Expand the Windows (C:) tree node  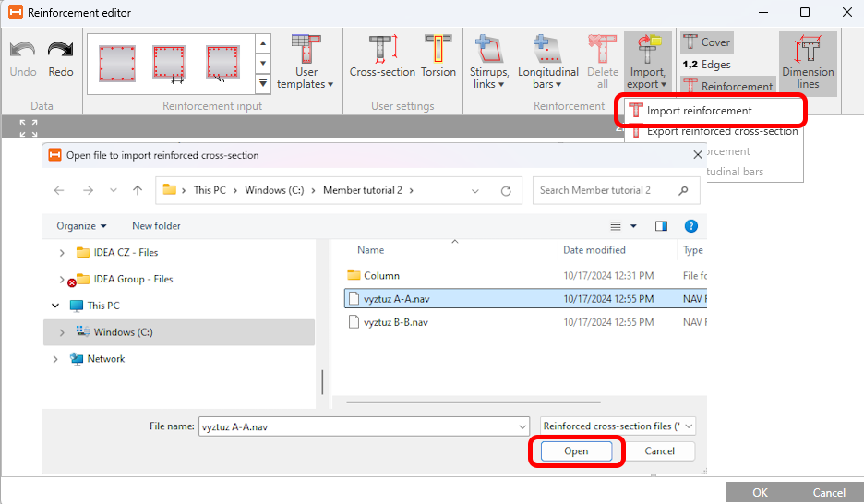pos(62,332)
